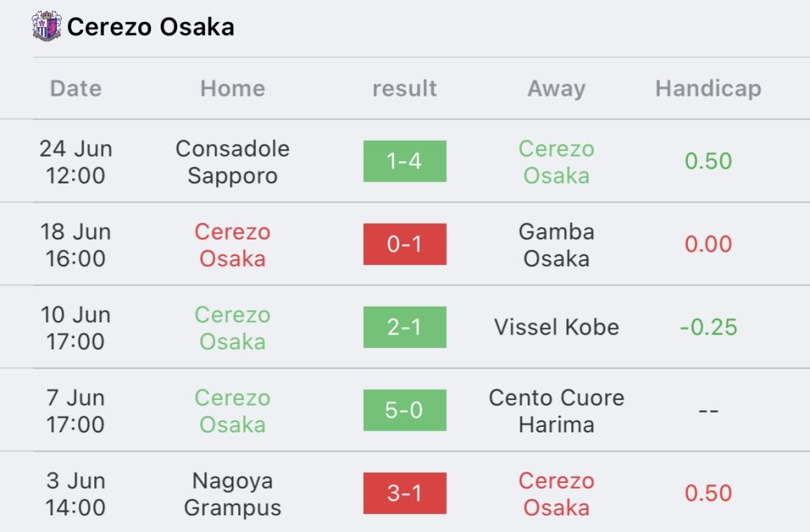Open the Cerezo Osaka team title

(x=150, y=27)
